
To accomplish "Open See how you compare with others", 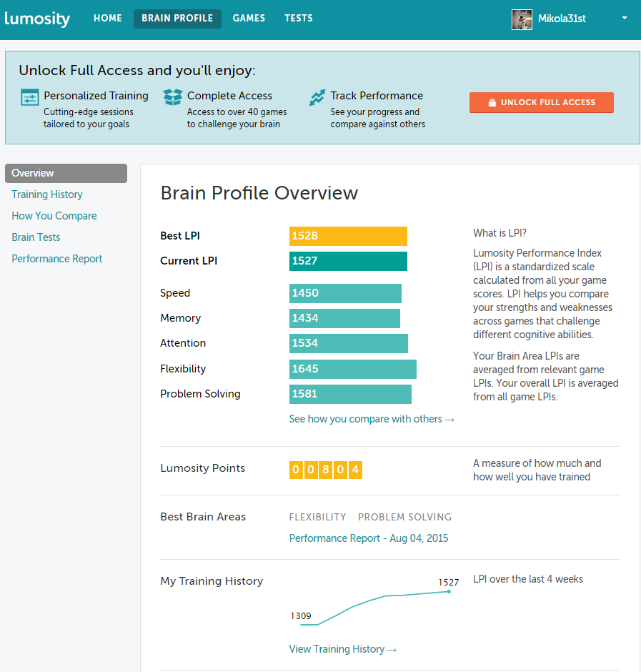I will pos(372,419).
